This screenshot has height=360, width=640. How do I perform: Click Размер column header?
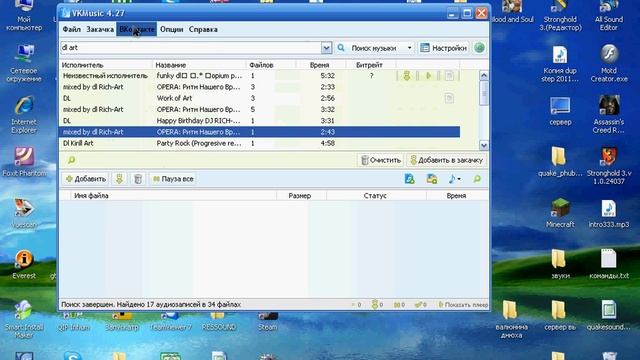point(302,196)
